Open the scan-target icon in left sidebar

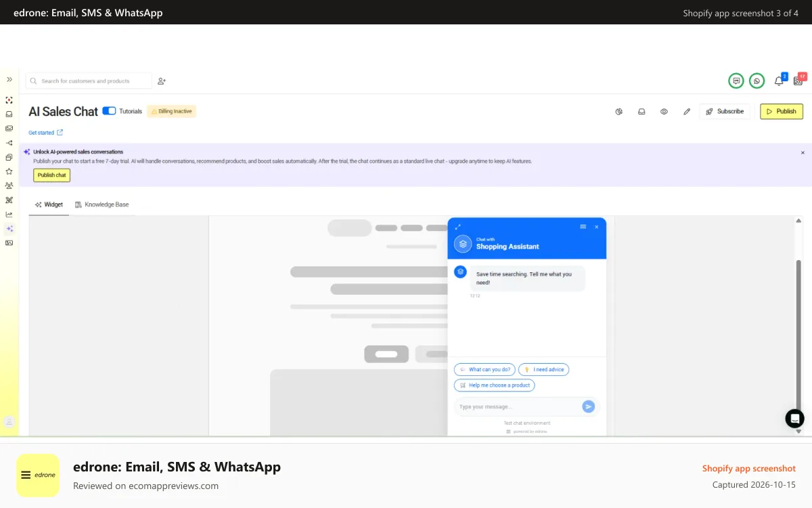click(x=9, y=100)
